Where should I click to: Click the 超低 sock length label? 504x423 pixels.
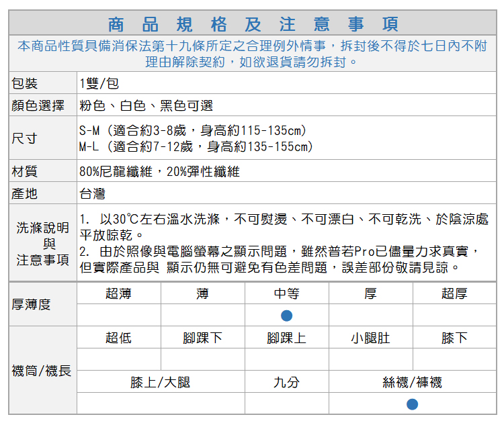[x=118, y=338]
